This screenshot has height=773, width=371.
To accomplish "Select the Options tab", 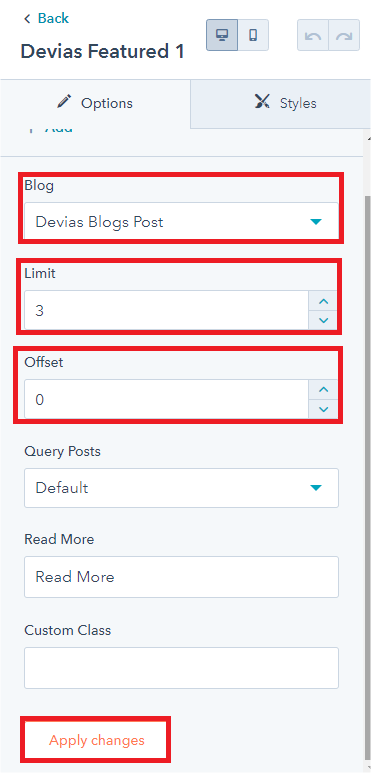I will pos(95,104).
